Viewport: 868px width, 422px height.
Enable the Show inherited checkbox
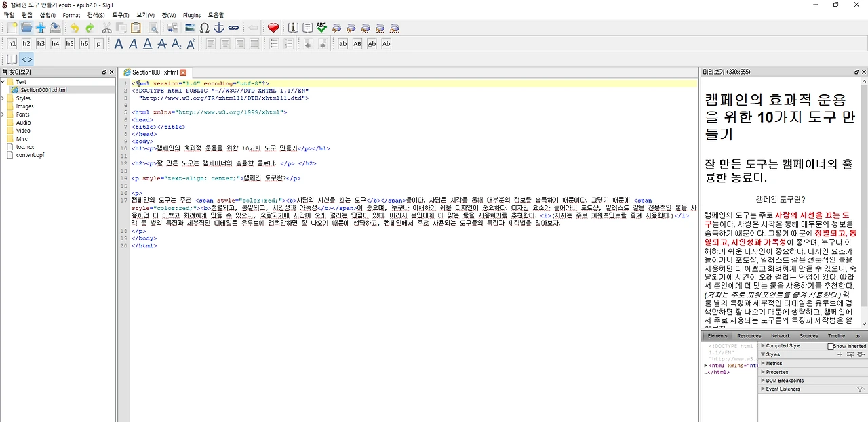coord(831,346)
